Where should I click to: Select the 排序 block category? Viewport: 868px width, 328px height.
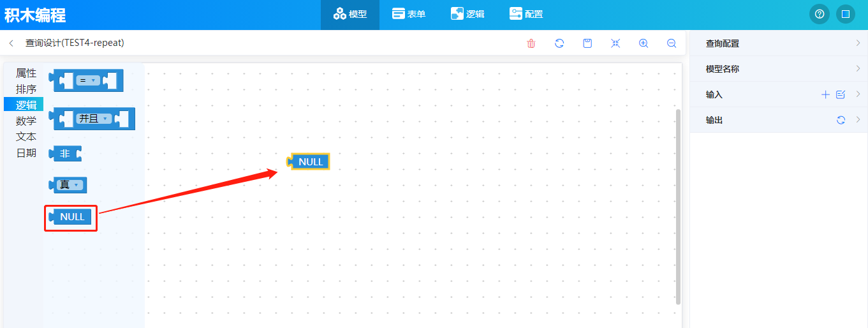tap(26, 89)
